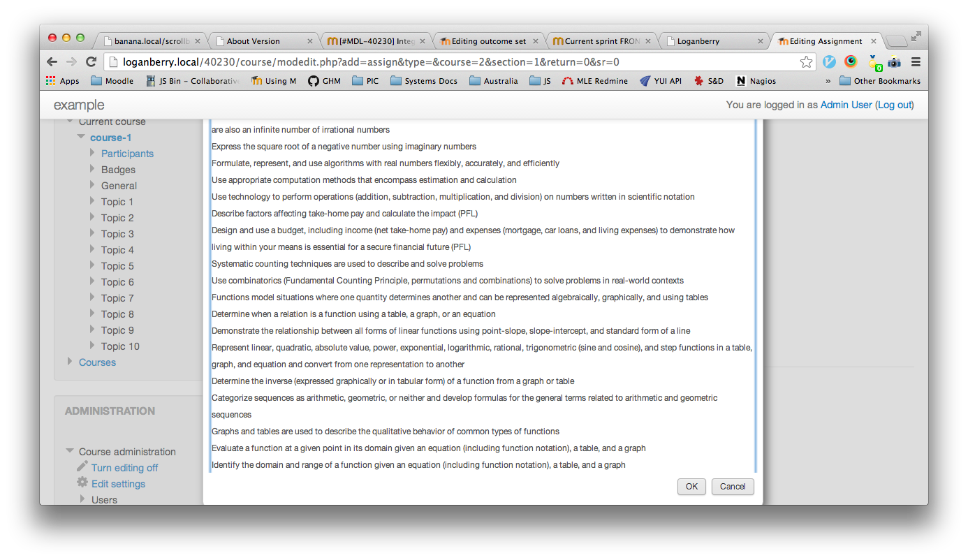Open the MLE Redmine bookmark
968x560 pixels.
click(x=594, y=81)
